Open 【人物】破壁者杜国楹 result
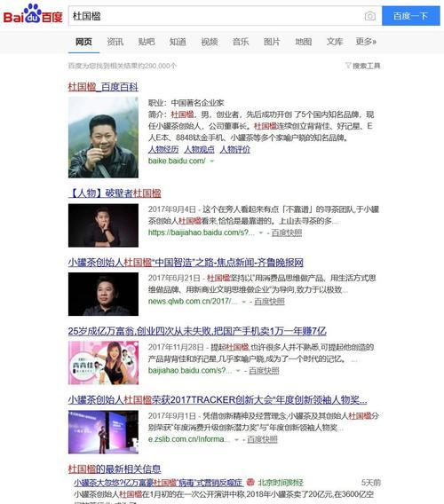Screen dimensions: 444x504 (115, 193)
